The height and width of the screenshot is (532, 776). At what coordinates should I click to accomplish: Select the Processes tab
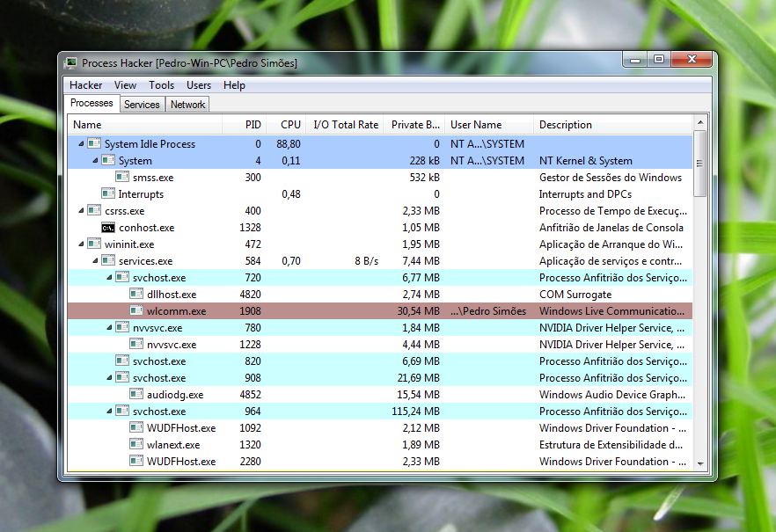click(x=92, y=103)
